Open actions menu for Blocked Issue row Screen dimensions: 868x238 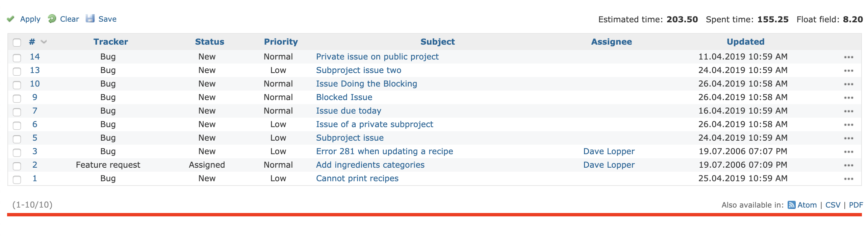tap(848, 98)
